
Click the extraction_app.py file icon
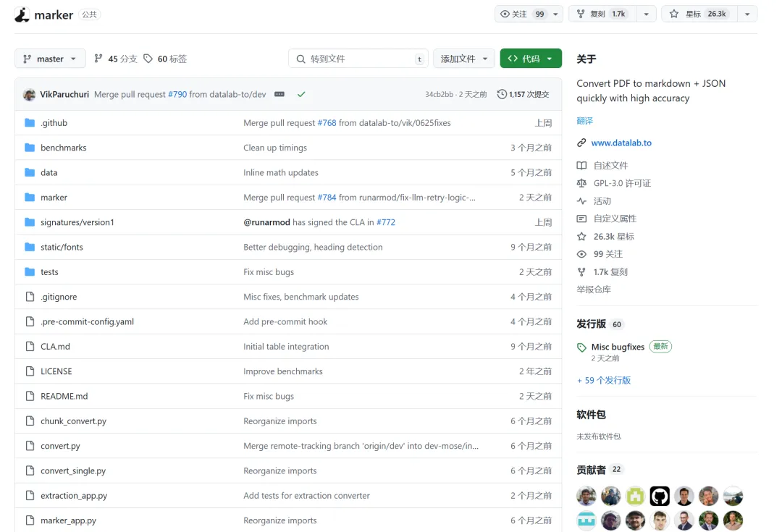30,496
